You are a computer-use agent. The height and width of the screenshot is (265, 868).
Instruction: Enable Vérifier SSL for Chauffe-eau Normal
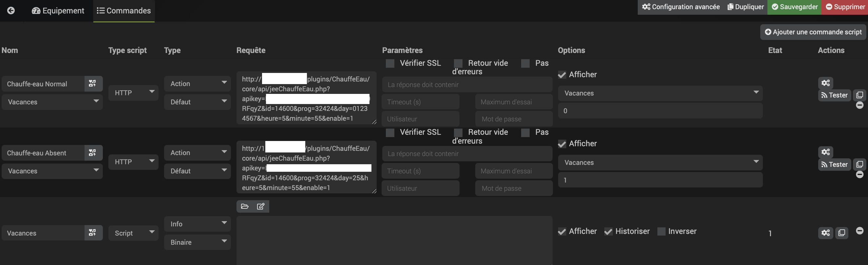pos(390,63)
